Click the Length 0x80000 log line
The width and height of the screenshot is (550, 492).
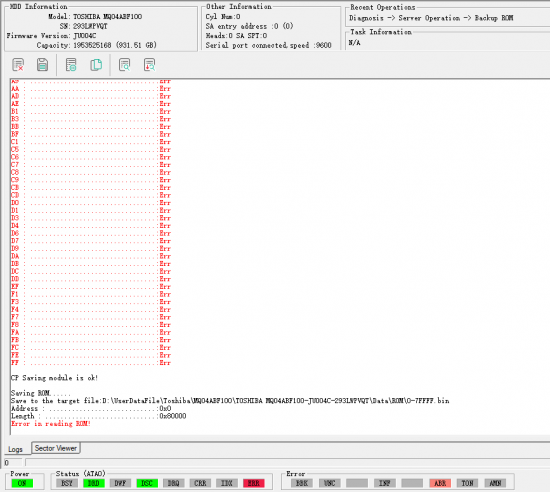pyautogui.click(x=99, y=416)
